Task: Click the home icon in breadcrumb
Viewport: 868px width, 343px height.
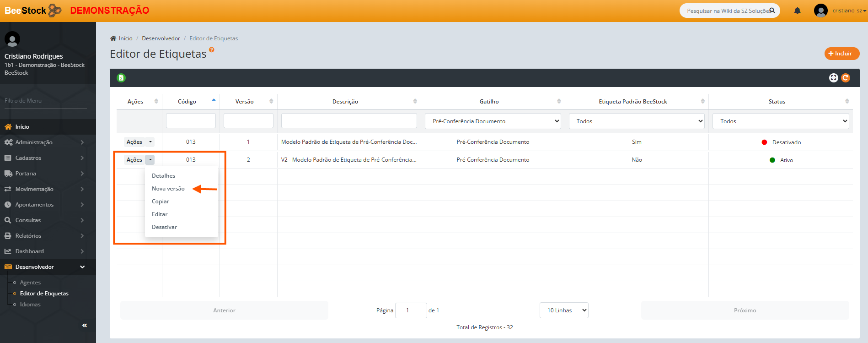Action: coord(113,38)
